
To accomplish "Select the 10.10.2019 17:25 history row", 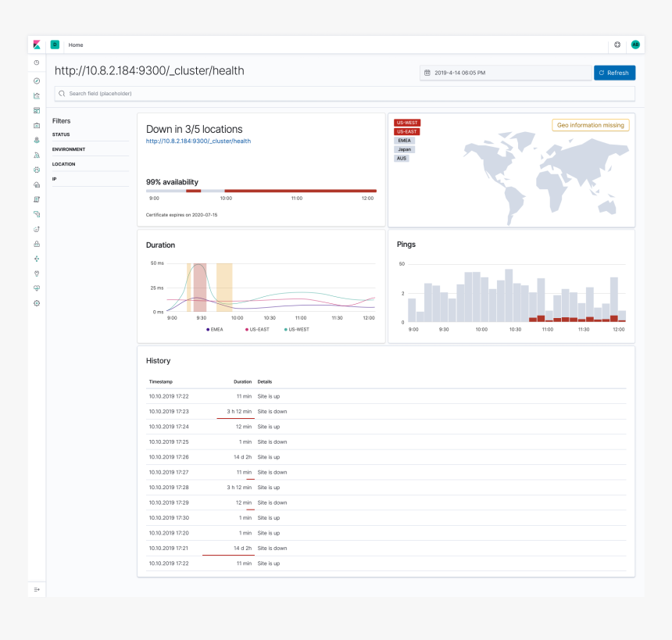I will tap(386, 442).
